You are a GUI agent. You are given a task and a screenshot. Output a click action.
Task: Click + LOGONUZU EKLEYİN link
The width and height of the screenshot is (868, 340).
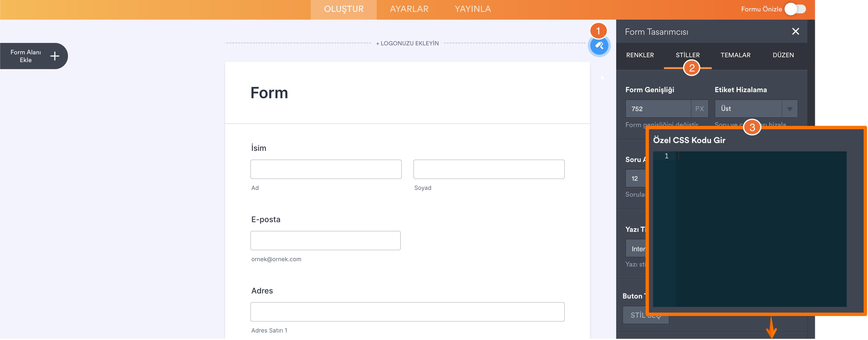click(x=407, y=43)
